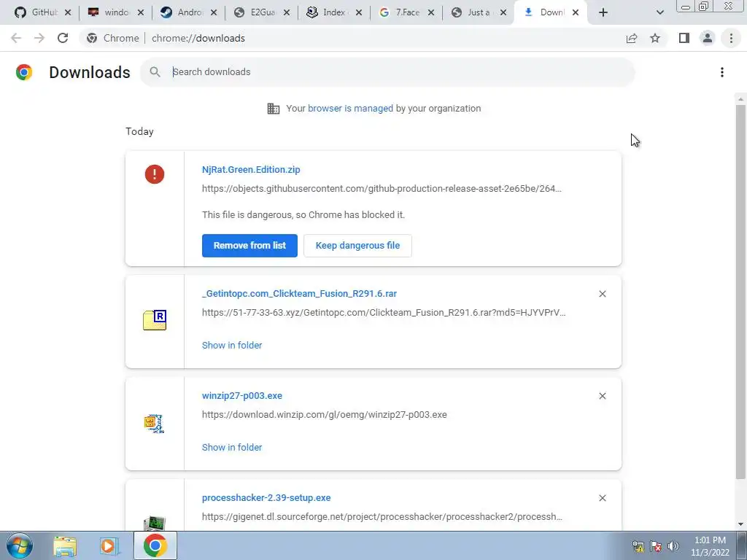Expand the tab search chevron

(x=659, y=13)
